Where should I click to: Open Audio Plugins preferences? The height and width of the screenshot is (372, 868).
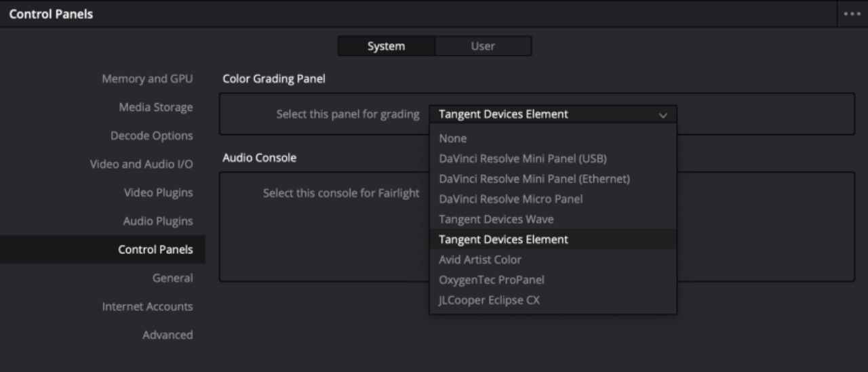tap(157, 221)
